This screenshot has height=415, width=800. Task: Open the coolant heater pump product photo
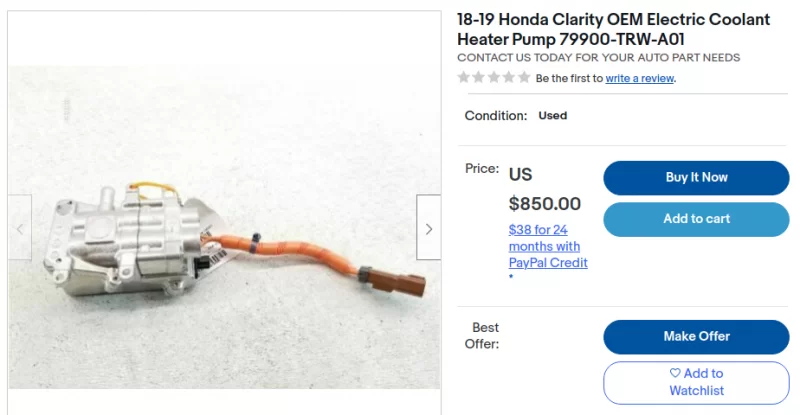(x=224, y=227)
